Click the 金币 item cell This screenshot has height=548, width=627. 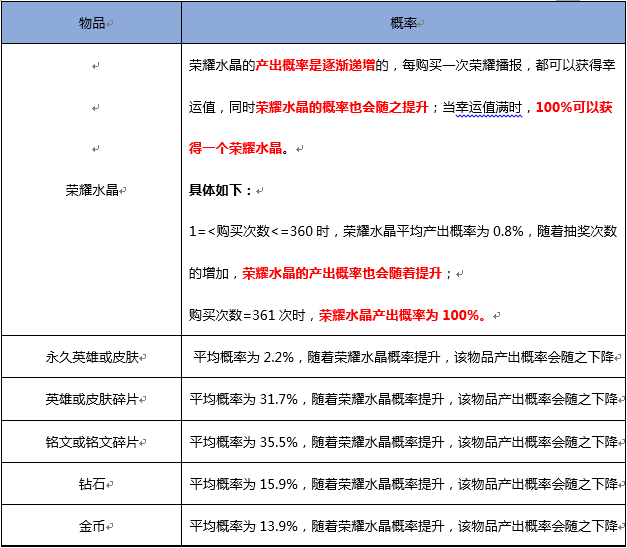pos(94,526)
